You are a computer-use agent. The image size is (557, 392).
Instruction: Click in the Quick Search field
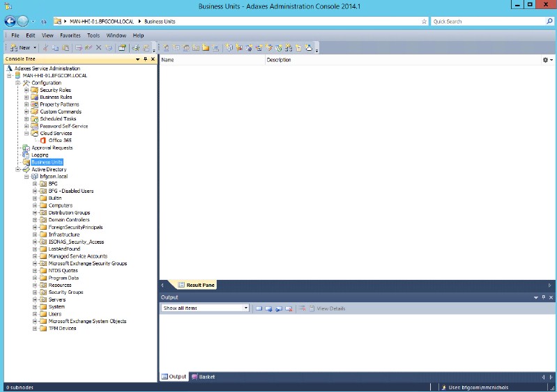(489, 22)
